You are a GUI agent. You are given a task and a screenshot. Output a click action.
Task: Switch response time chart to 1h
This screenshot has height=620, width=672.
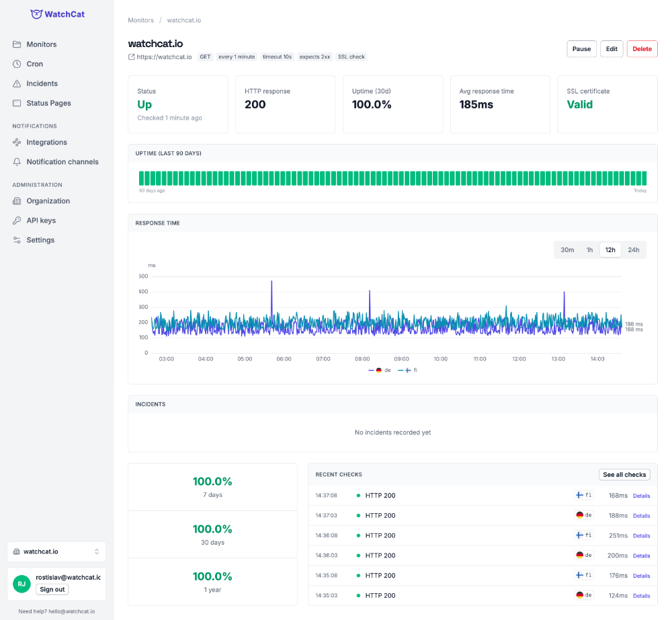tap(590, 250)
